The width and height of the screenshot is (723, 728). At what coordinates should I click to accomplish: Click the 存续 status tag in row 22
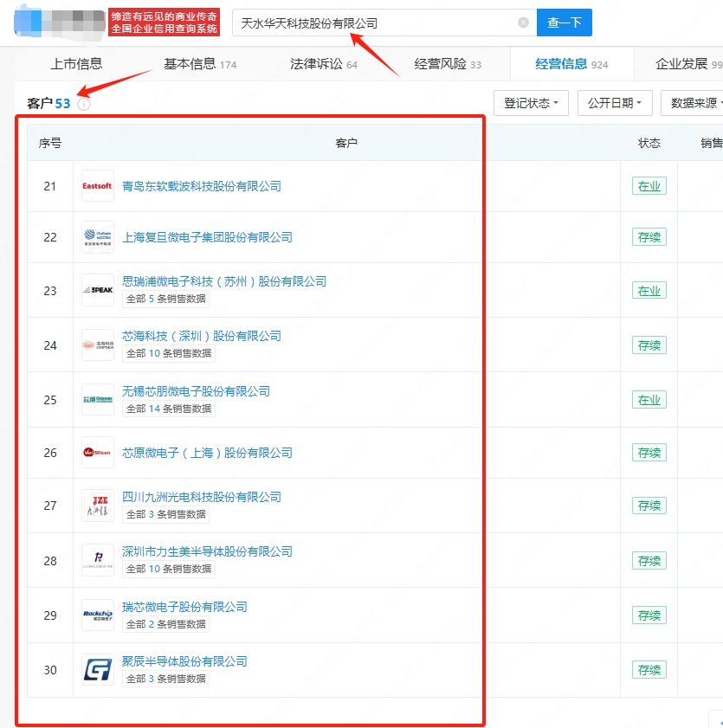(649, 237)
